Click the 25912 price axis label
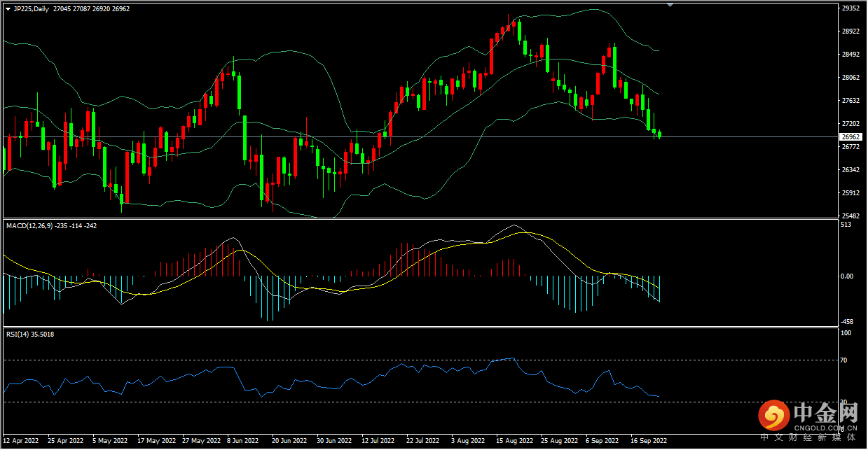The width and height of the screenshot is (868, 450). coord(850,193)
